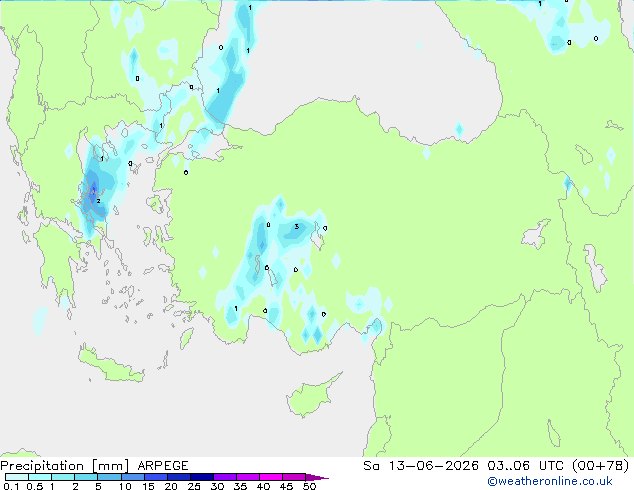Click the 0.1–0.5 mm legend color box

coord(17,477)
